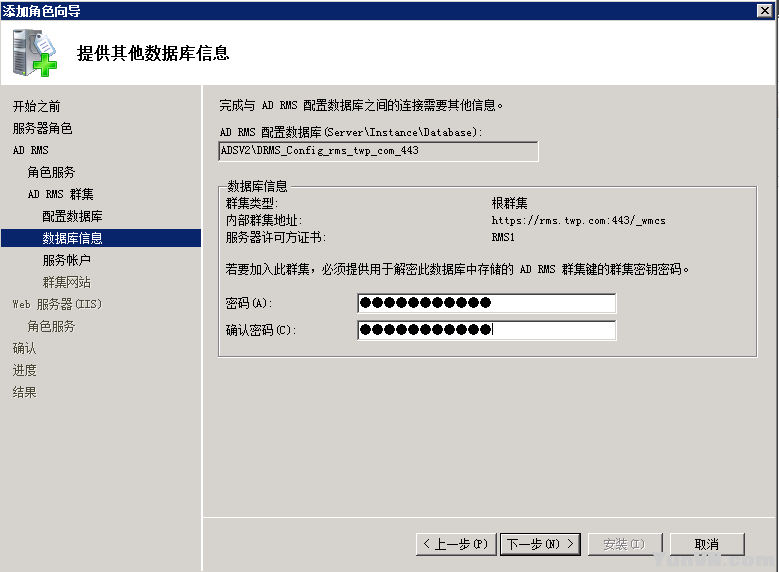Click the 数据库信息 group box title
The height and width of the screenshot is (572, 779).
pos(257,186)
